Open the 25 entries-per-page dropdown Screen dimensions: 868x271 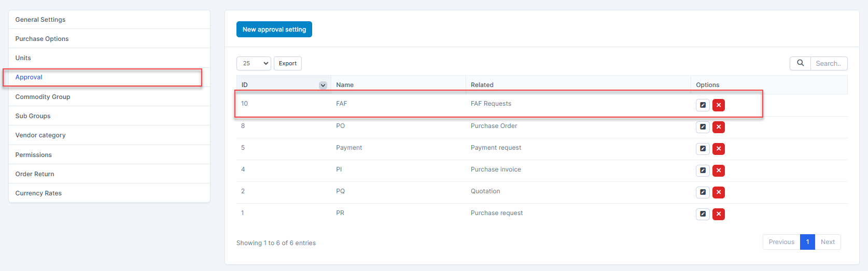coord(254,63)
